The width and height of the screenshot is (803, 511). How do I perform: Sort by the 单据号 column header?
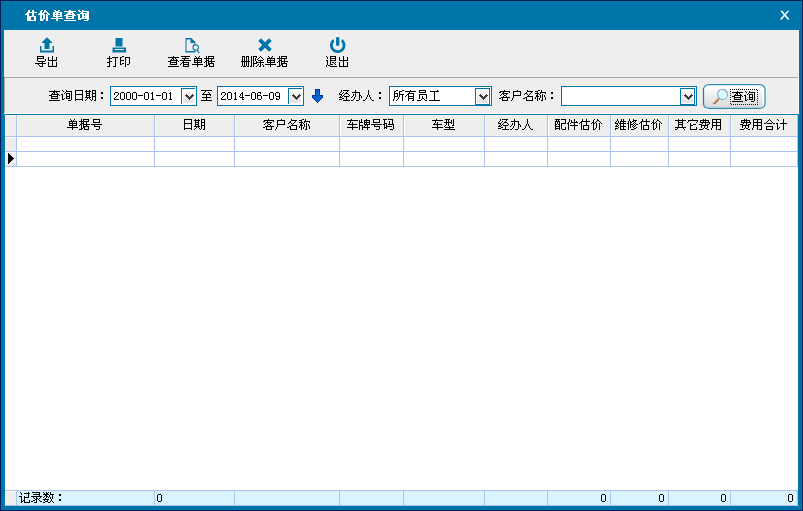85,125
